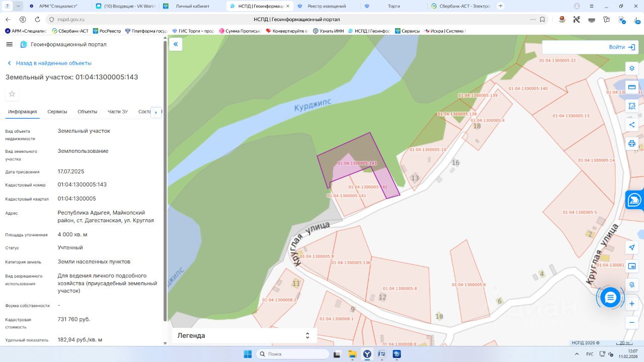Show hidden system tray icons
Screen dimensions: 644x362
(x=578, y=354)
